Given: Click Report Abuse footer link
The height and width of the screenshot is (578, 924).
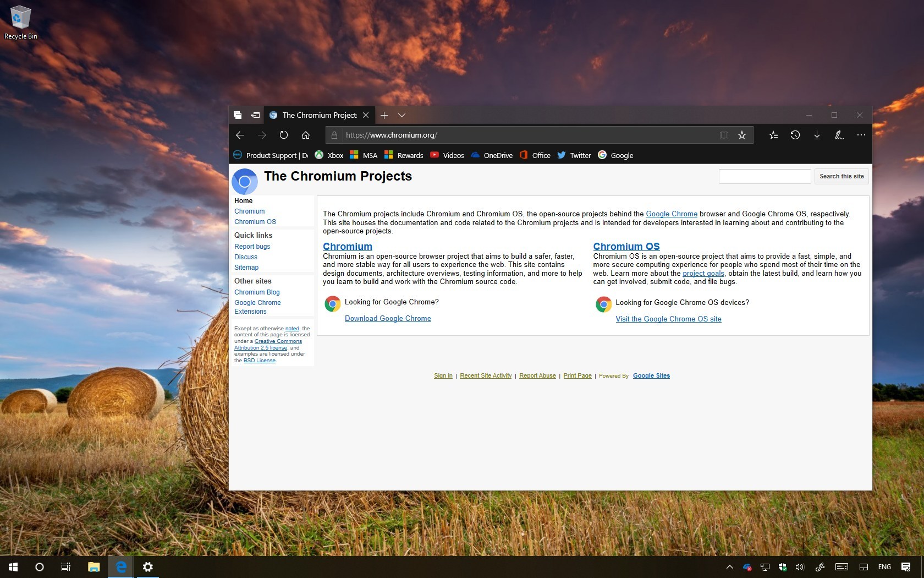Looking at the screenshot, I should (x=537, y=376).
